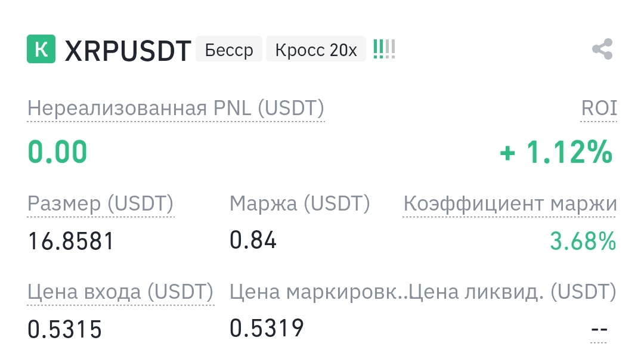Screen dimensions: 644x362
Task: Select the 0.84 margin value
Action: pos(253,240)
